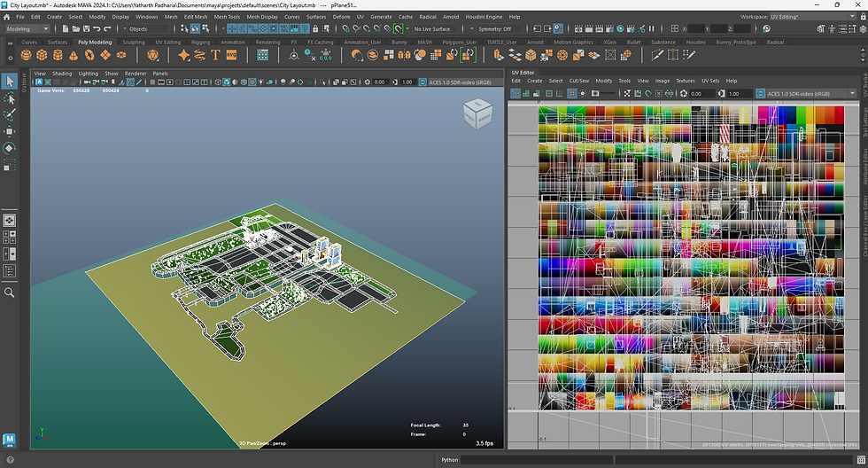The image size is (868, 468).
Task: Toggle UV Editor color management button
Action: point(760,94)
